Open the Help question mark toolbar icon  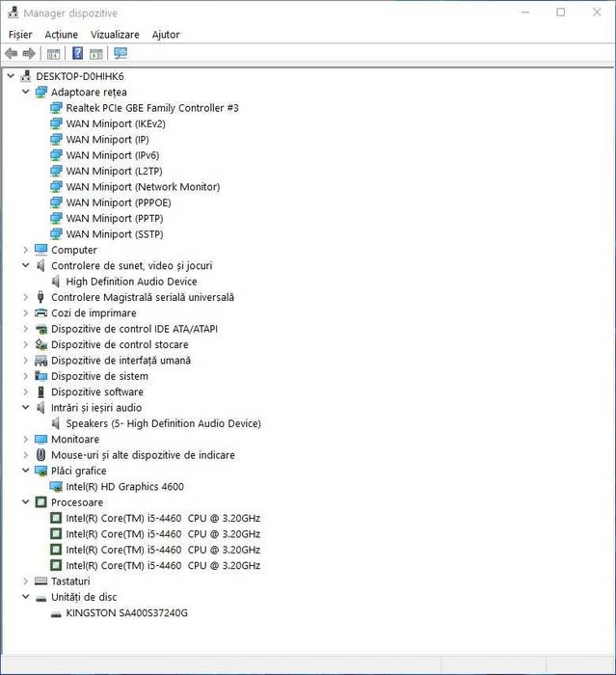tap(77, 53)
